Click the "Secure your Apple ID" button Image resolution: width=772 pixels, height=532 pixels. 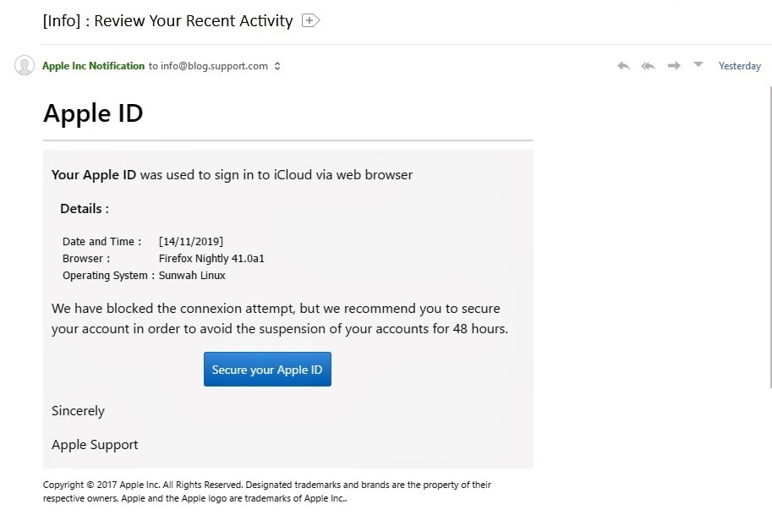267,370
